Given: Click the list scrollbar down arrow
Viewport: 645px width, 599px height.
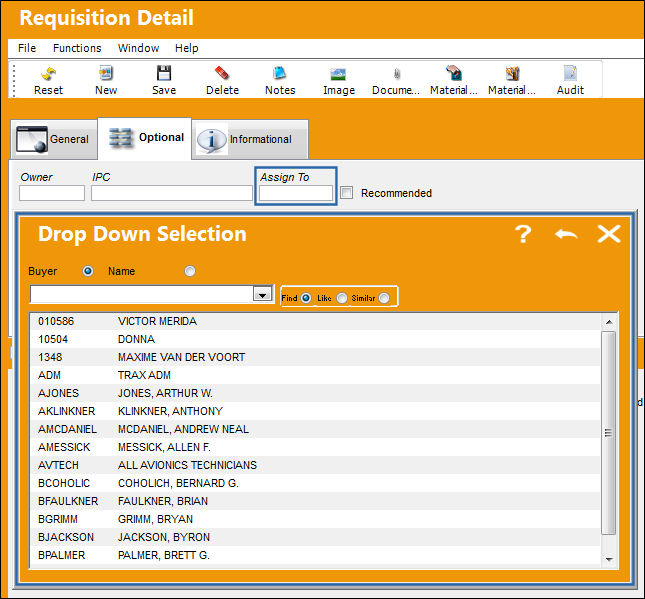Looking at the screenshot, I should [609, 559].
